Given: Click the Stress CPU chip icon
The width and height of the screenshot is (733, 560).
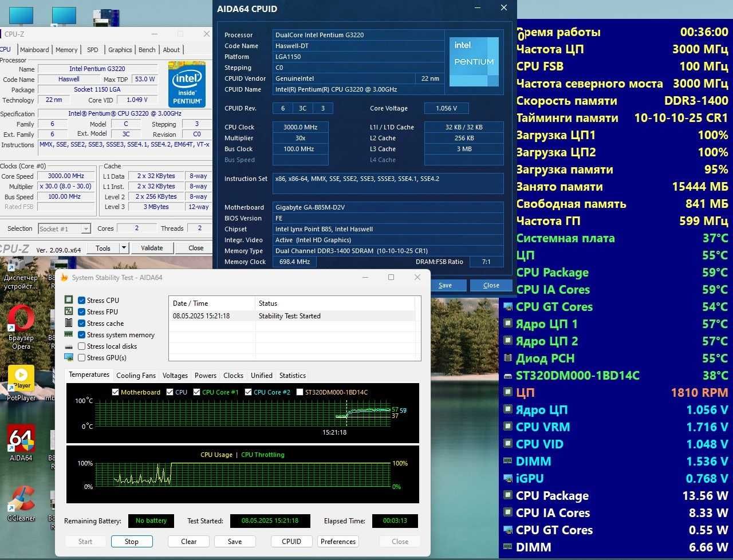Looking at the screenshot, I should pyautogui.click(x=69, y=300).
